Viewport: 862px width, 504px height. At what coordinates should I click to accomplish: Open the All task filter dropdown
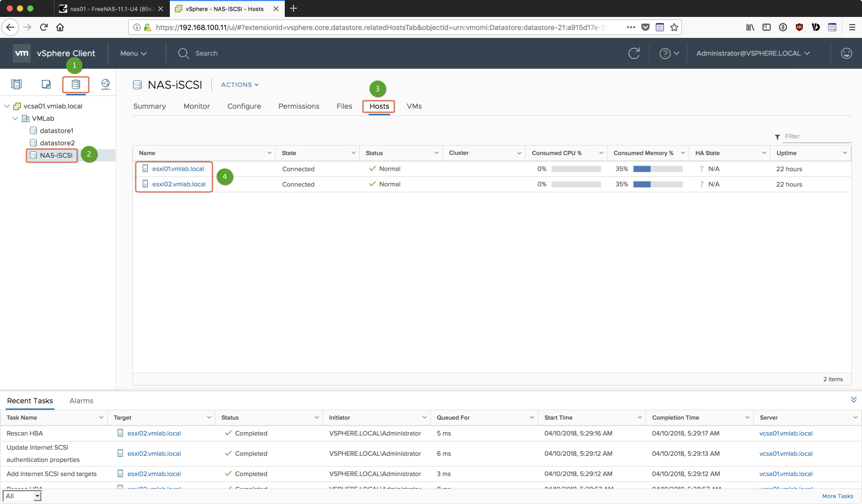pos(22,496)
